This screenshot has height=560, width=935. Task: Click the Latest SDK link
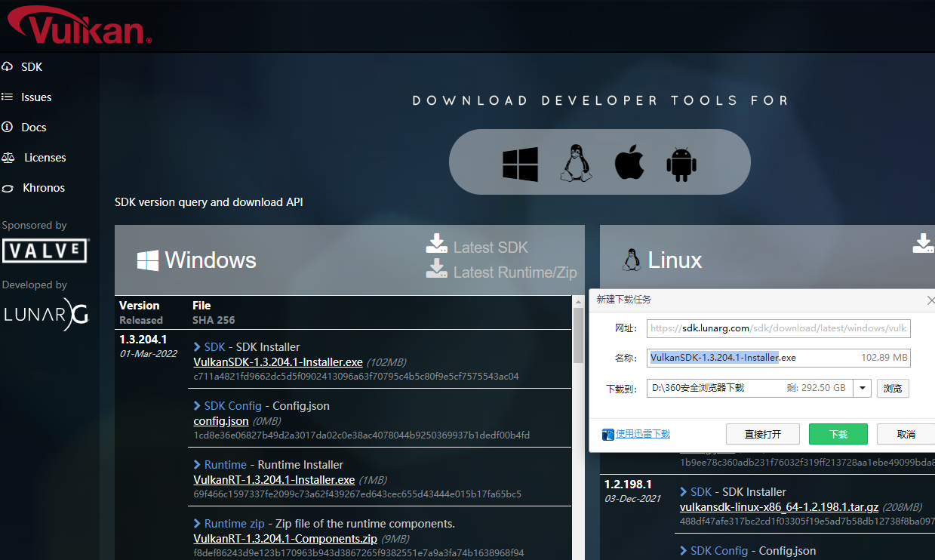491,248
